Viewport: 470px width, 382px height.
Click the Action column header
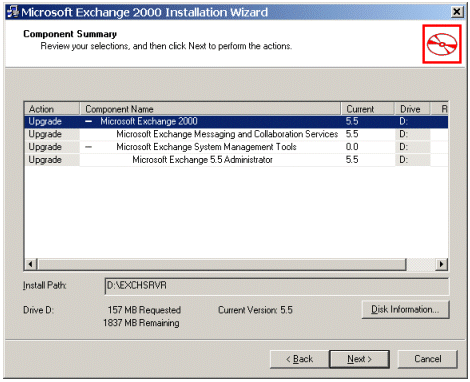coord(52,109)
